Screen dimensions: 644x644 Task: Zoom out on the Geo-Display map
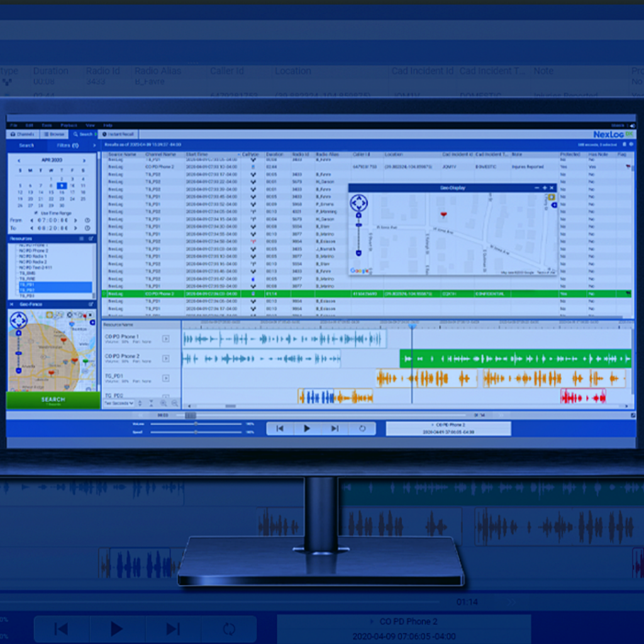coord(358,253)
